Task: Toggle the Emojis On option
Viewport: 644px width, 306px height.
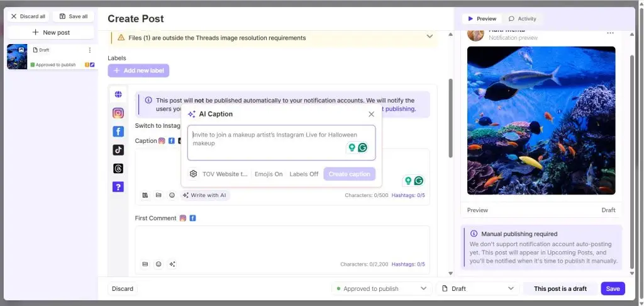Action: coord(269,174)
